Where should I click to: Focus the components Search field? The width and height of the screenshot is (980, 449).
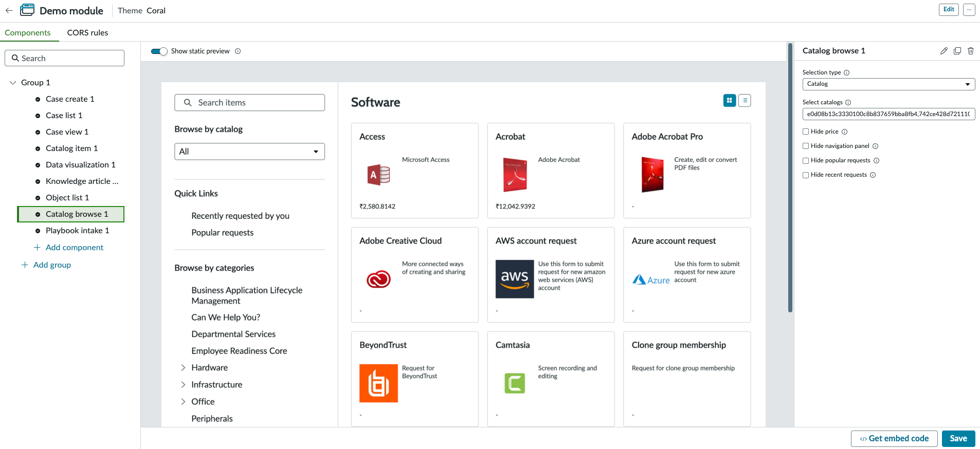(64, 58)
